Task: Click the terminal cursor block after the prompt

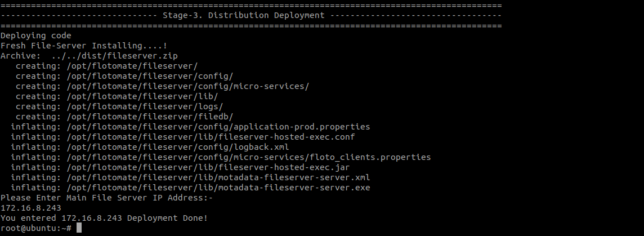Action: (x=79, y=228)
